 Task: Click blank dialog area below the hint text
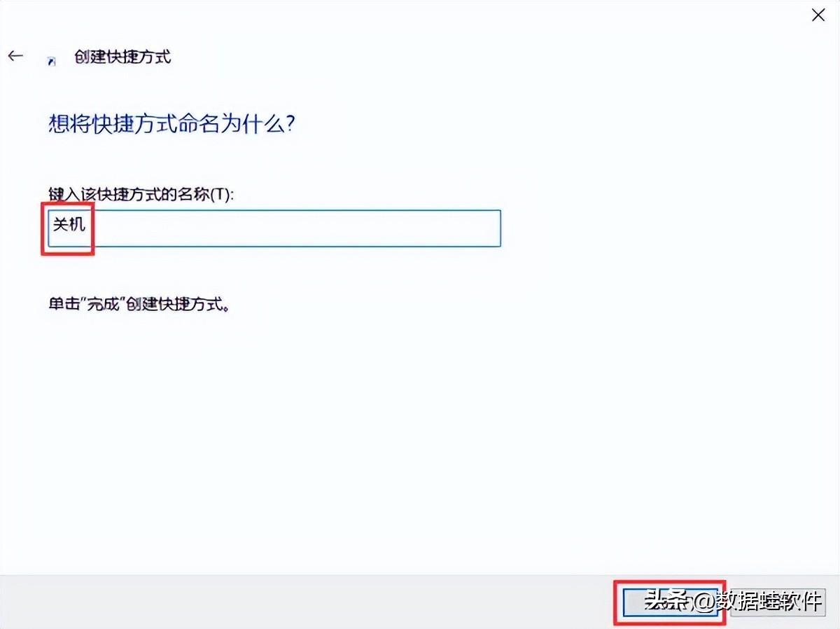[350, 434]
